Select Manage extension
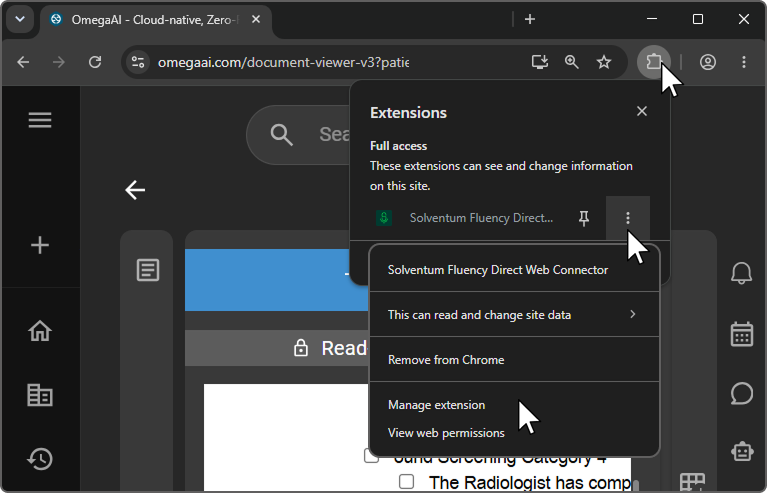Screen dimensions: 767x493 [436, 405]
